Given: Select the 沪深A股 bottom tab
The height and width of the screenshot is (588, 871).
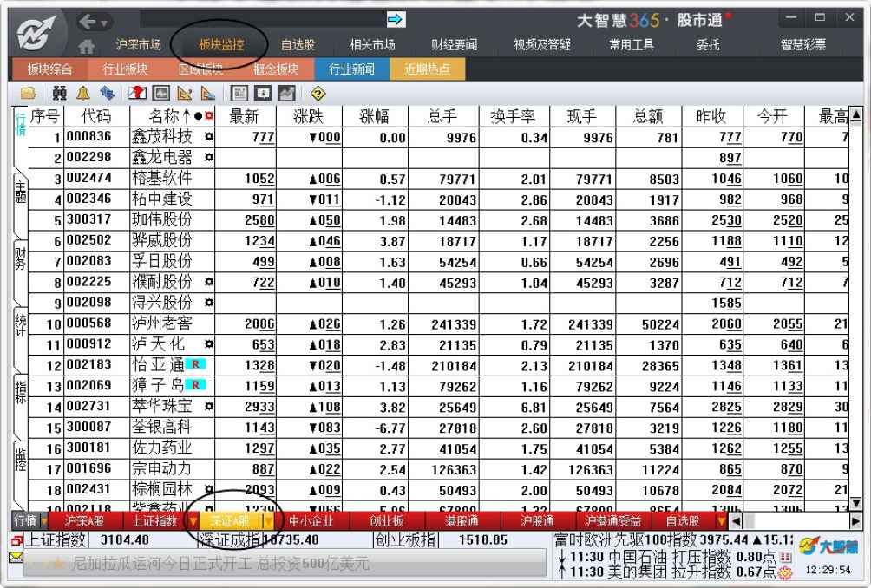Looking at the screenshot, I should [84, 521].
